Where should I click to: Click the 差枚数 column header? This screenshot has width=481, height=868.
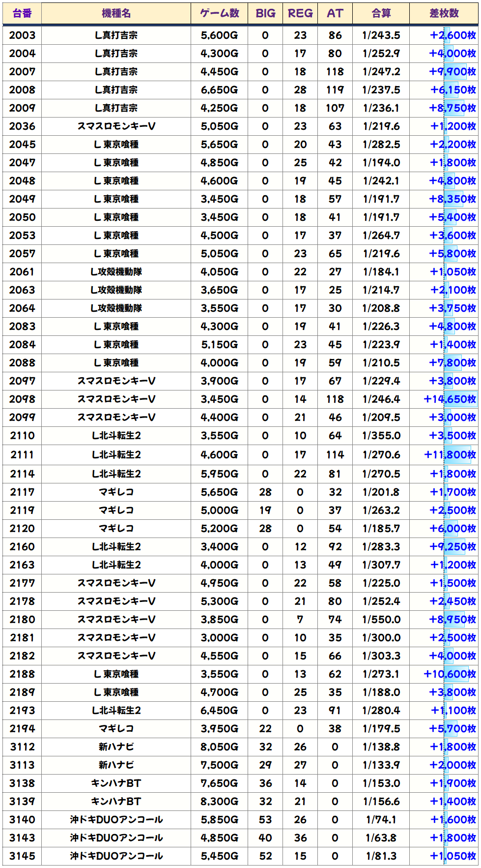(x=444, y=13)
